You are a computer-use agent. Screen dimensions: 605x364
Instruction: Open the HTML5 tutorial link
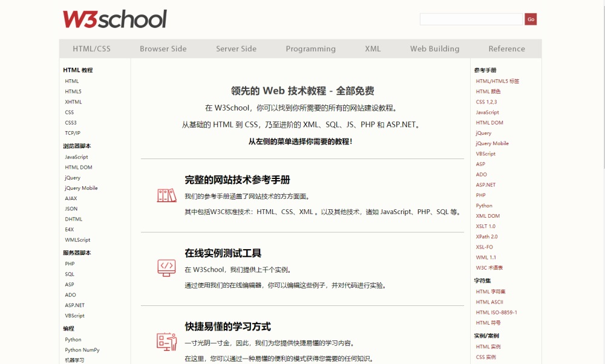pos(73,91)
